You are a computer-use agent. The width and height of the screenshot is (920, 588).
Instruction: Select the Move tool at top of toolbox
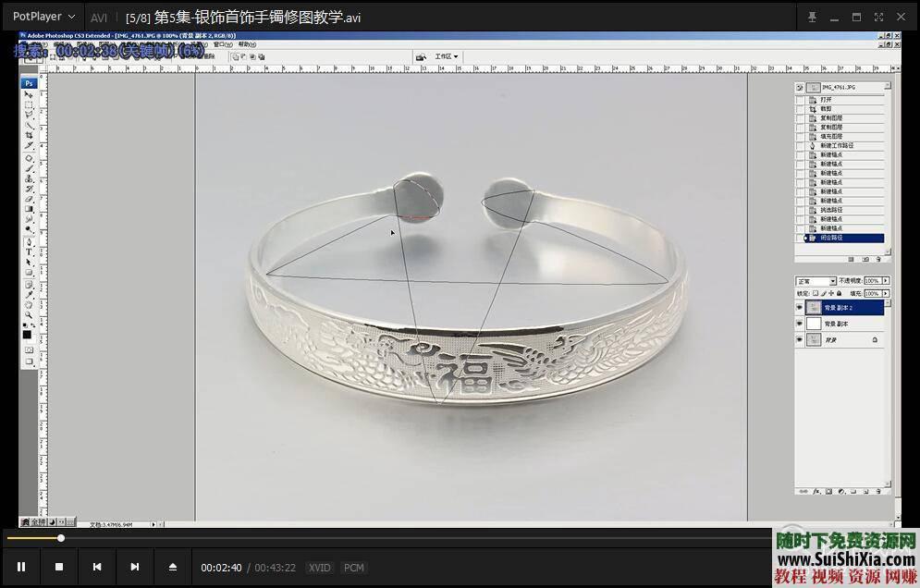(29, 94)
